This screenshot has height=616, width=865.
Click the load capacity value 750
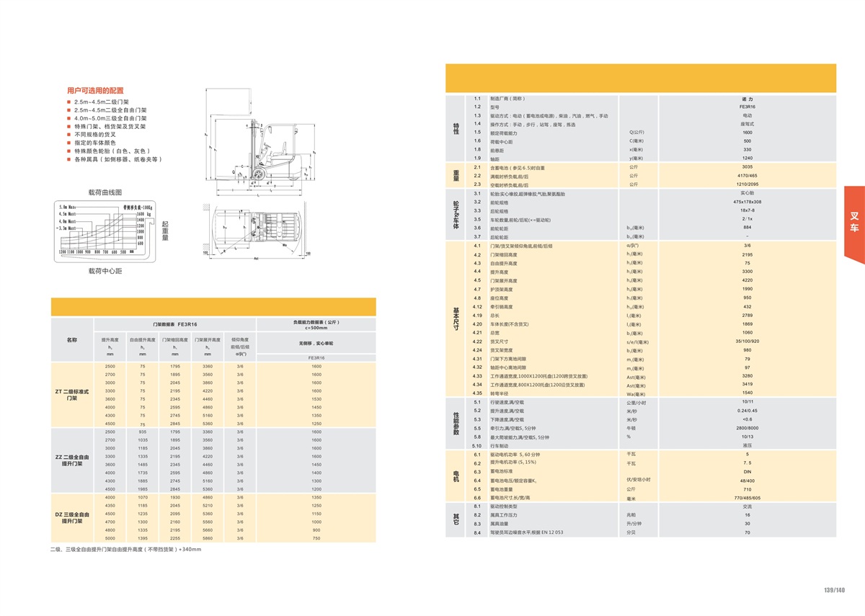coord(316,539)
